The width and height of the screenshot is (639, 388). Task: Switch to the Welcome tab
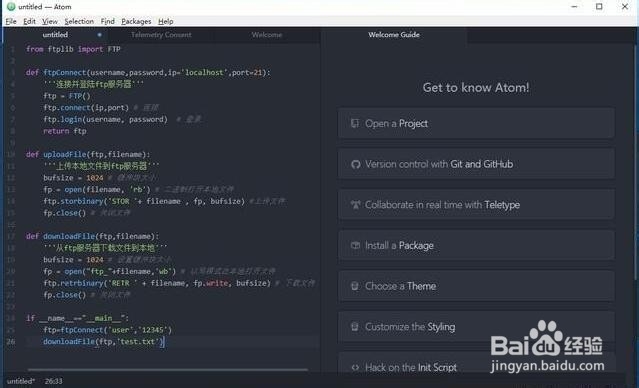(267, 35)
